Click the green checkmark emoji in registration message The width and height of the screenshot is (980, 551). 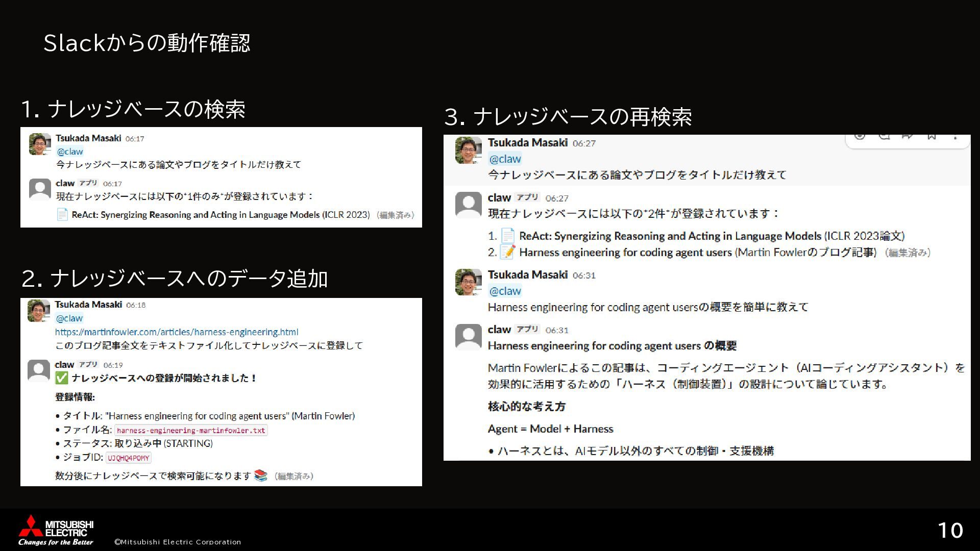[x=61, y=378]
